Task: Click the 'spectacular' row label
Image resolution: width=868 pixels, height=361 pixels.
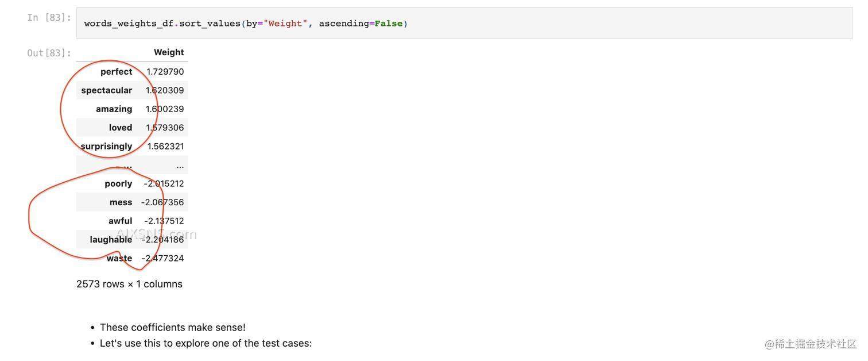Action: coord(107,90)
